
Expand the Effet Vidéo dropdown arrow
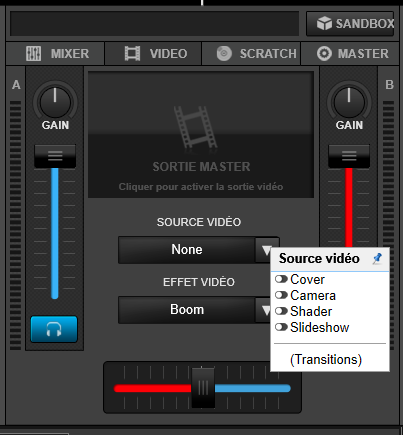[264, 310]
